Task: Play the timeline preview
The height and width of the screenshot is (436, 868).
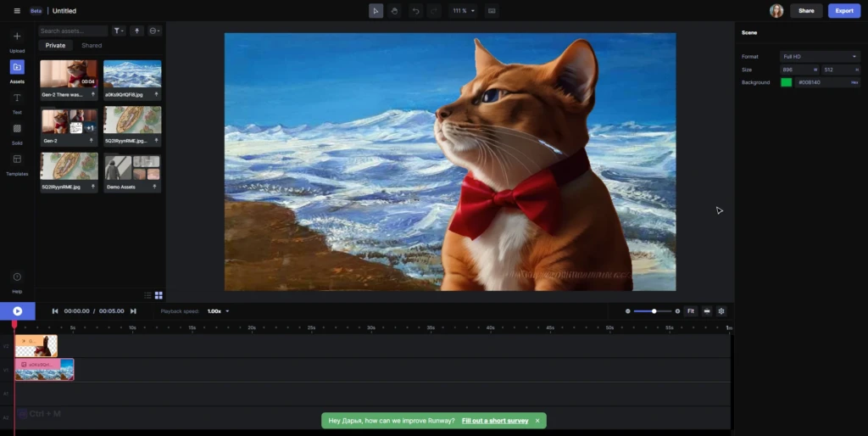Action: 17,311
